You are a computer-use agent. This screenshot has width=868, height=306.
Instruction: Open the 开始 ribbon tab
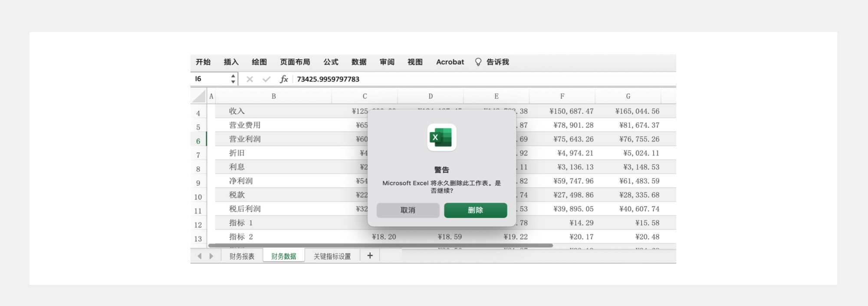click(x=203, y=62)
